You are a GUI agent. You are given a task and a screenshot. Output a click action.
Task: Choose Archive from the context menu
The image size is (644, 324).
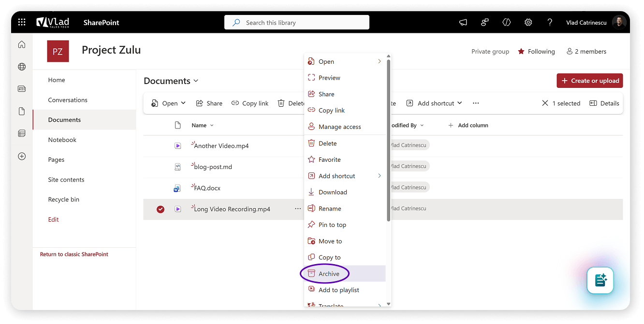pyautogui.click(x=329, y=274)
